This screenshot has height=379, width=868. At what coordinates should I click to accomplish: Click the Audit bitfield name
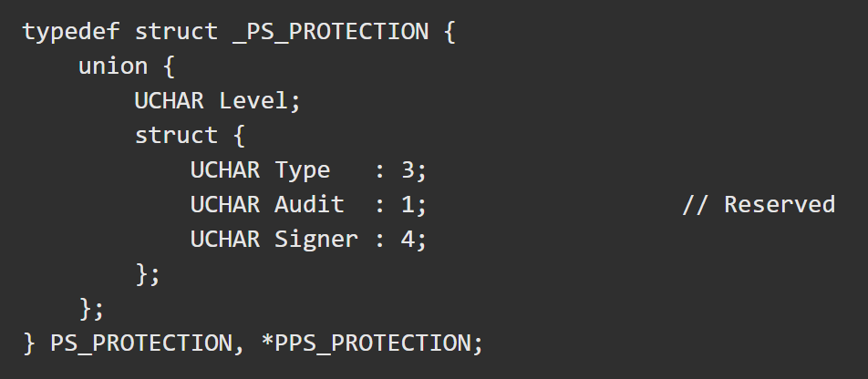click(309, 205)
